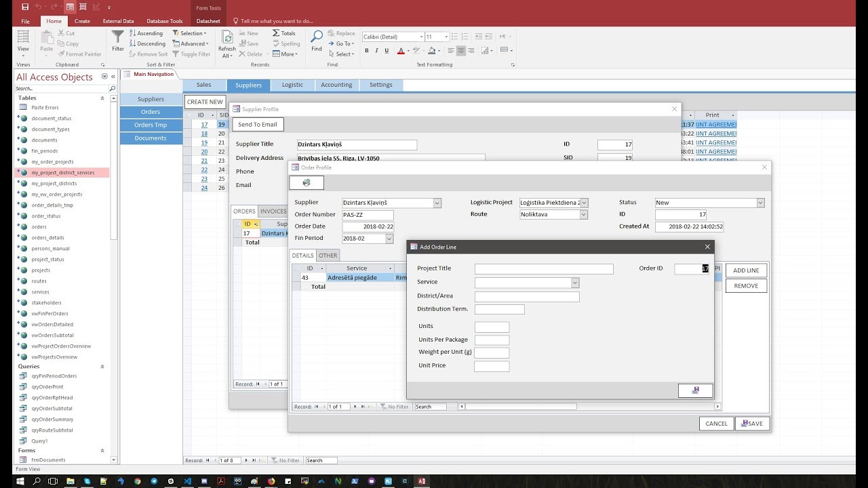Open the Service dropdown in Add Order Line

point(575,283)
